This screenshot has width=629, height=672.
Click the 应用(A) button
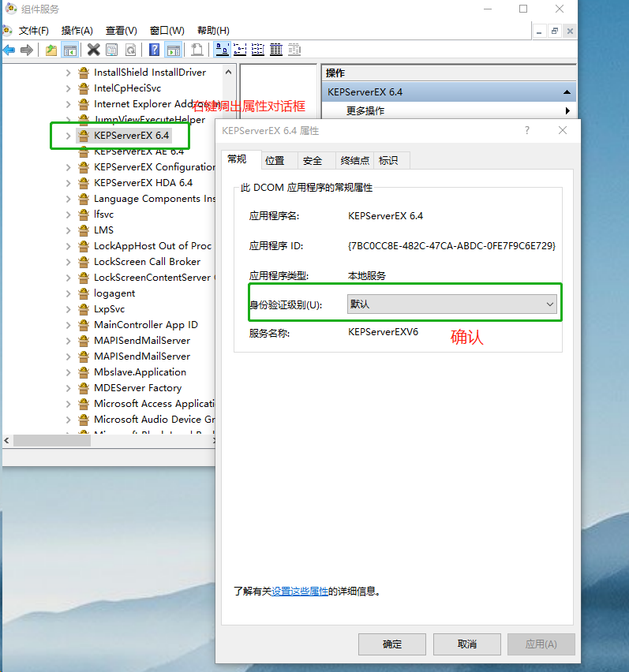tap(541, 644)
